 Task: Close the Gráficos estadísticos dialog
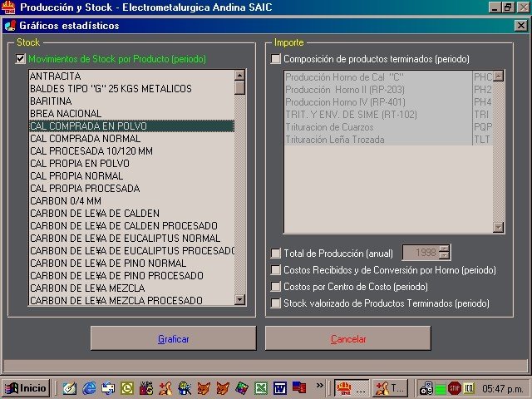pyautogui.click(x=521, y=26)
